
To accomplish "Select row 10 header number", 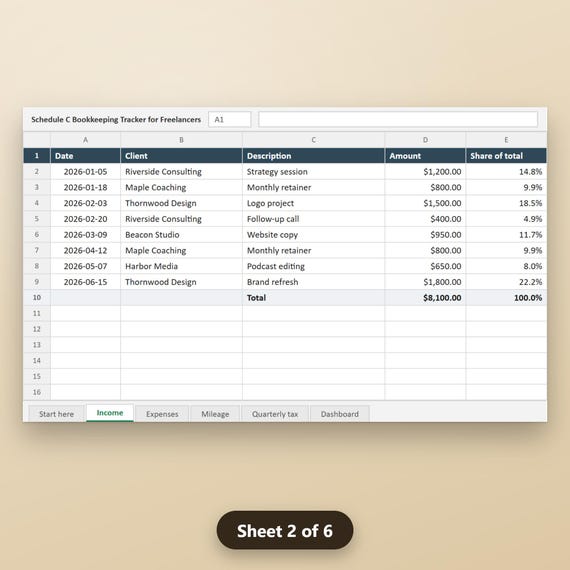I will 37,297.
